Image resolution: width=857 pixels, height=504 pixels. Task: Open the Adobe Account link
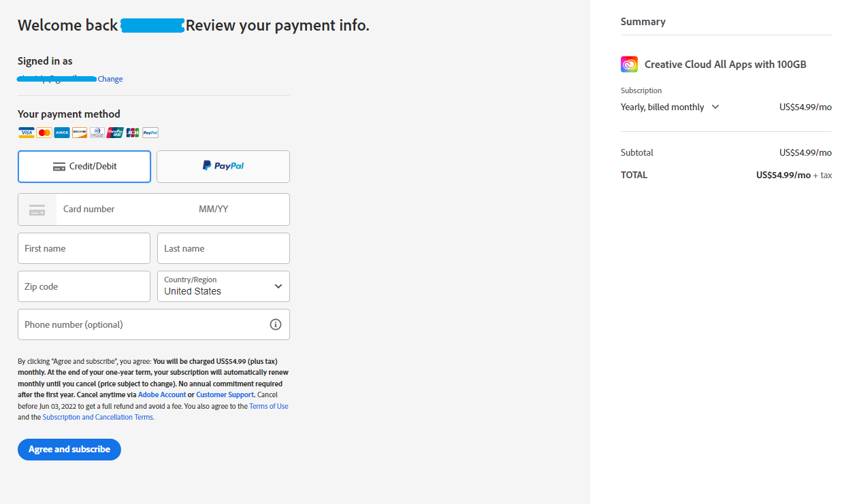[x=162, y=394]
